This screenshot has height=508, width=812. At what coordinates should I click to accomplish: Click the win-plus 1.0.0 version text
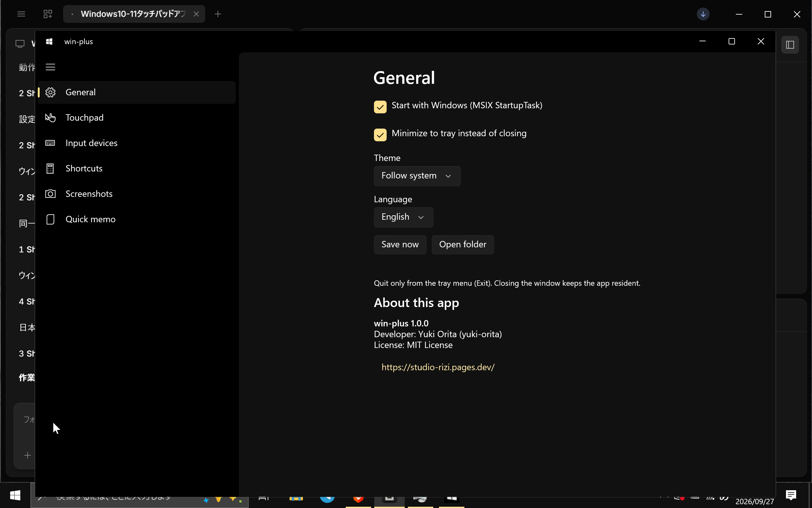[401, 323]
